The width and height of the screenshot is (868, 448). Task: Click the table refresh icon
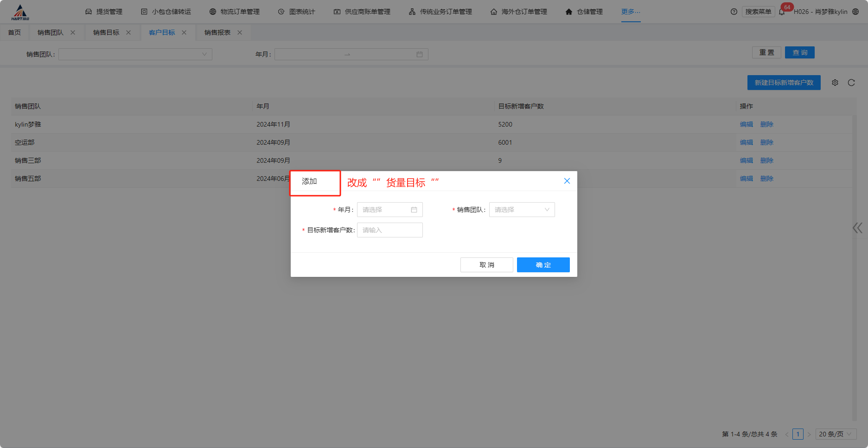851,83
